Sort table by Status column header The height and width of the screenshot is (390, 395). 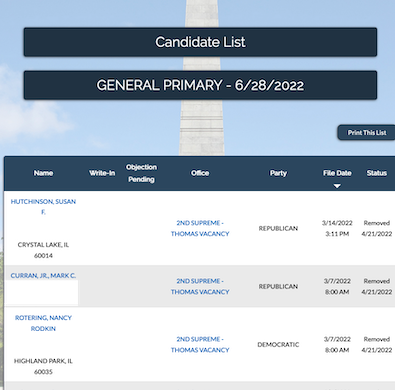pos(377,173)
